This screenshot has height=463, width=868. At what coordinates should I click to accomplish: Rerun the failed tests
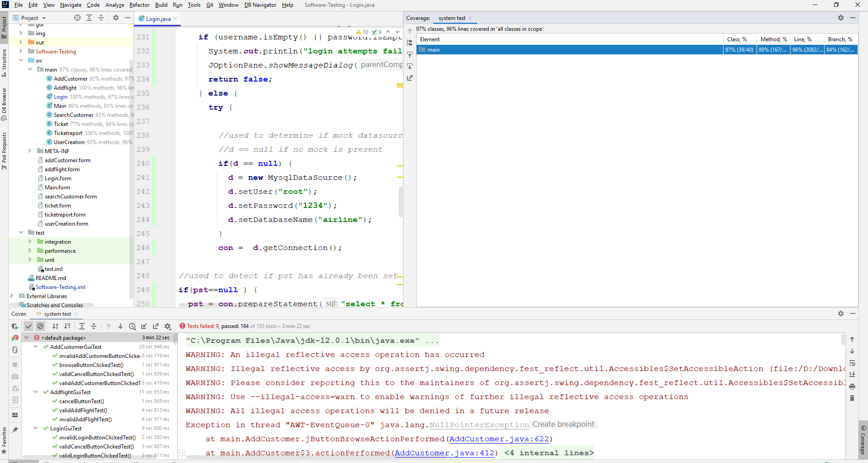coord(15,338)
